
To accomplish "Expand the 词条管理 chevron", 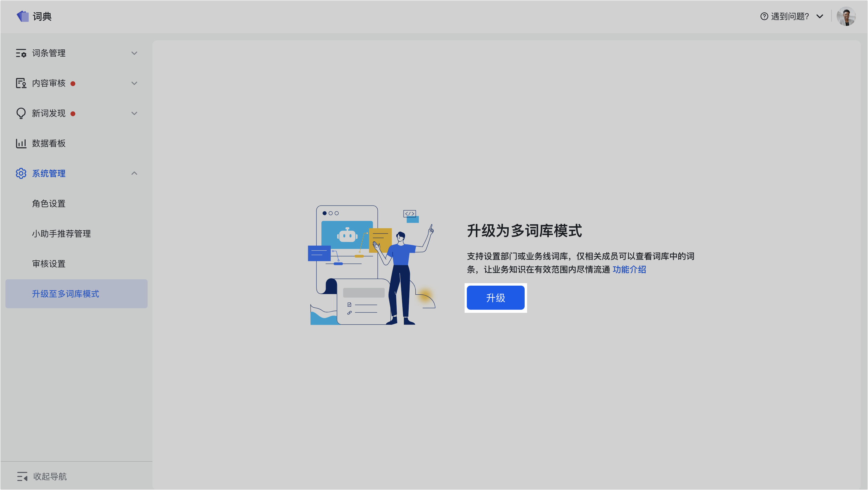I will (x=134, y=53).
